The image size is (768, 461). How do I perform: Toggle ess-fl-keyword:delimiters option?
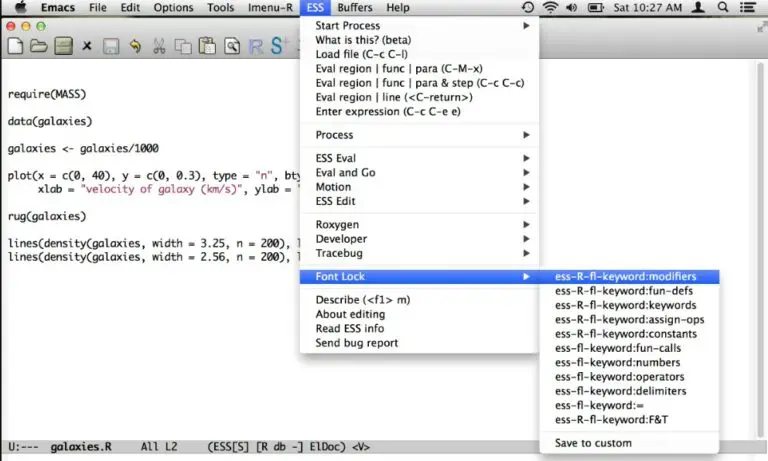629,391
